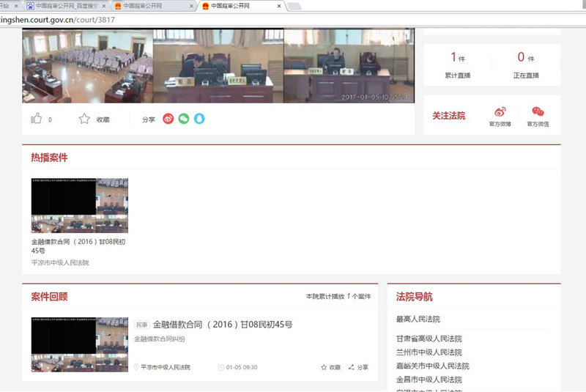Image resolution: width=586 pixels, height=392 pixels.
Task: Share video via blue QQ icon
Action: [x=199, y=119]
